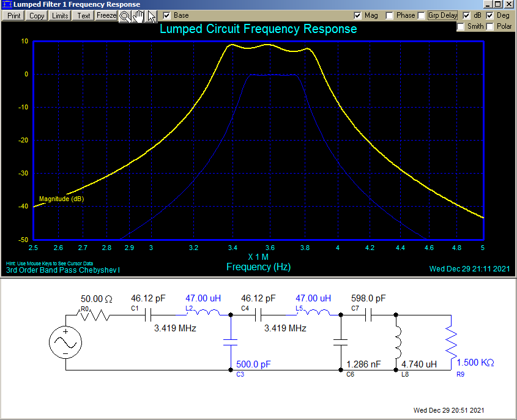The image size is (517, 420).
Task: Click the window icon in title bar
Action: coord(7,4)
